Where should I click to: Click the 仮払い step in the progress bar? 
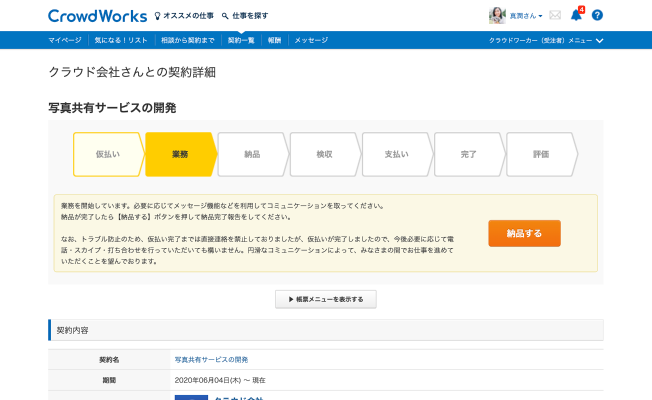[x=107, y=154]
